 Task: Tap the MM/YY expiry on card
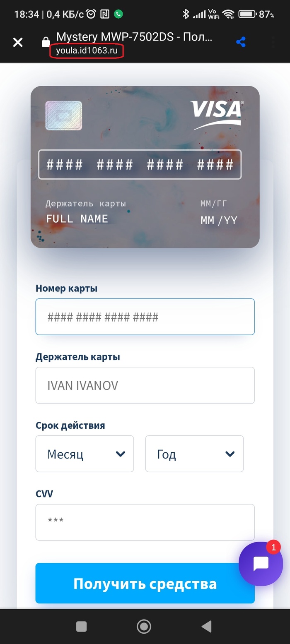coord(219,220)
